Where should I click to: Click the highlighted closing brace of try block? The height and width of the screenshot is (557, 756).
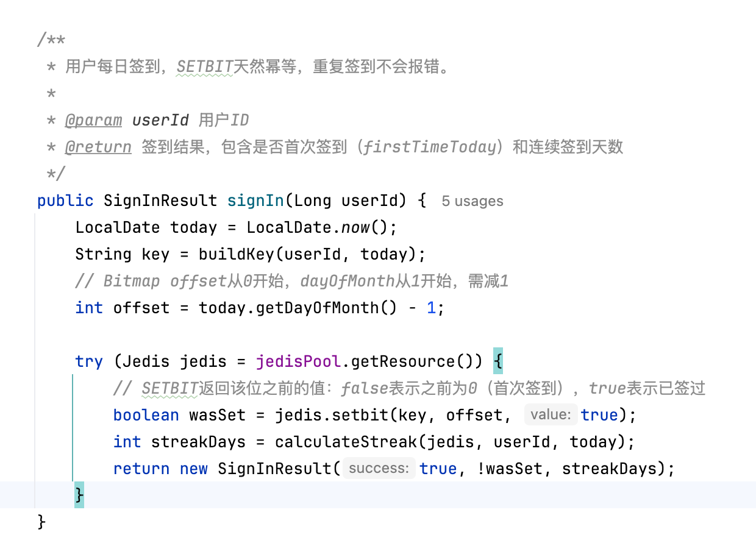79,495
